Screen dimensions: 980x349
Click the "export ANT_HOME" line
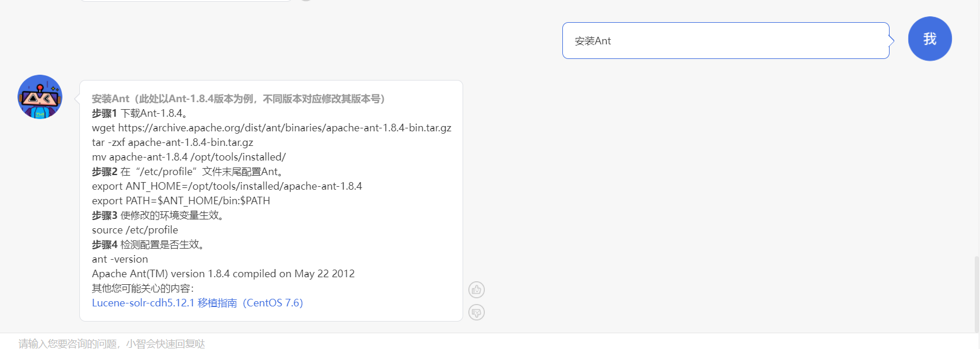226,186
